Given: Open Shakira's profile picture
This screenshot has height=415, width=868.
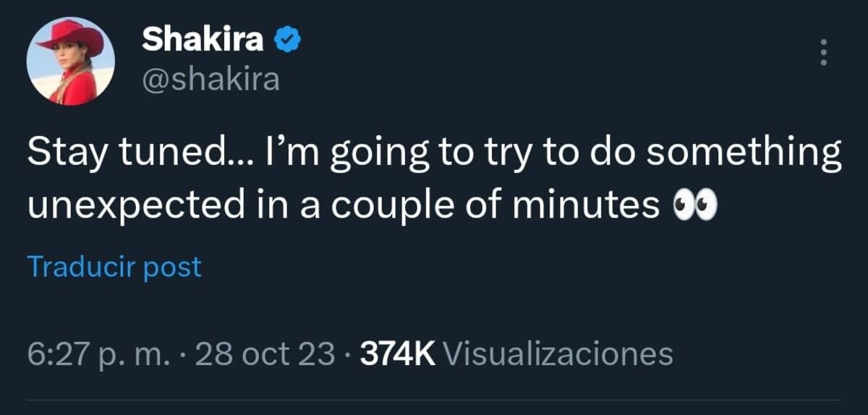Looking at the screenshot, I should (70, 62).
